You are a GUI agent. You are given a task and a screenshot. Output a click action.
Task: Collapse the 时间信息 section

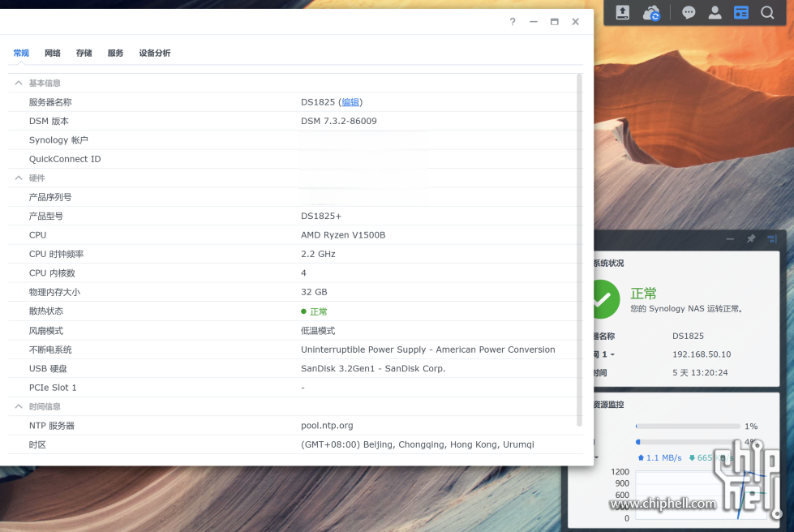tap(18, 406)
